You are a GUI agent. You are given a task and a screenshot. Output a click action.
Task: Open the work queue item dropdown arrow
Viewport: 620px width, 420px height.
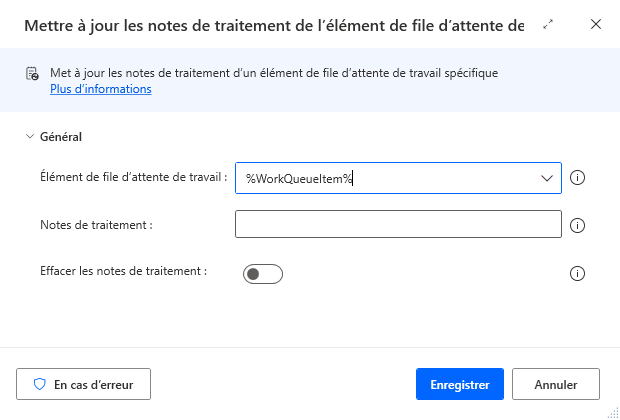click(x=546, y=178)
